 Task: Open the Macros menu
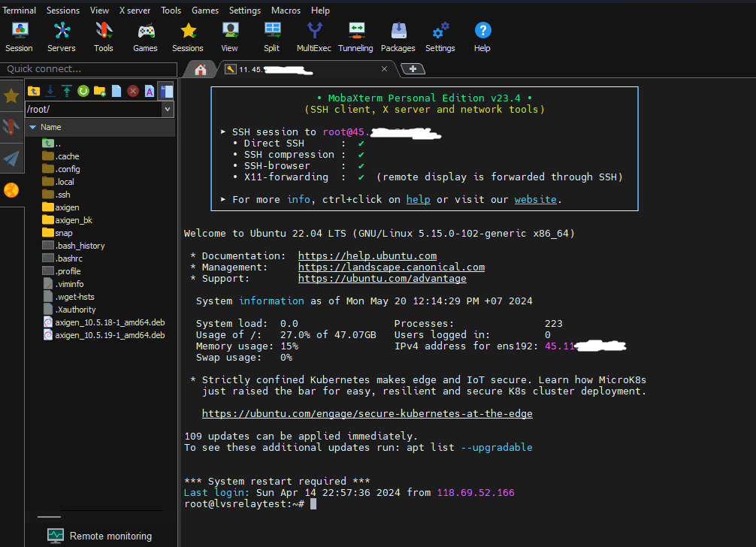(x=286, y=10)
